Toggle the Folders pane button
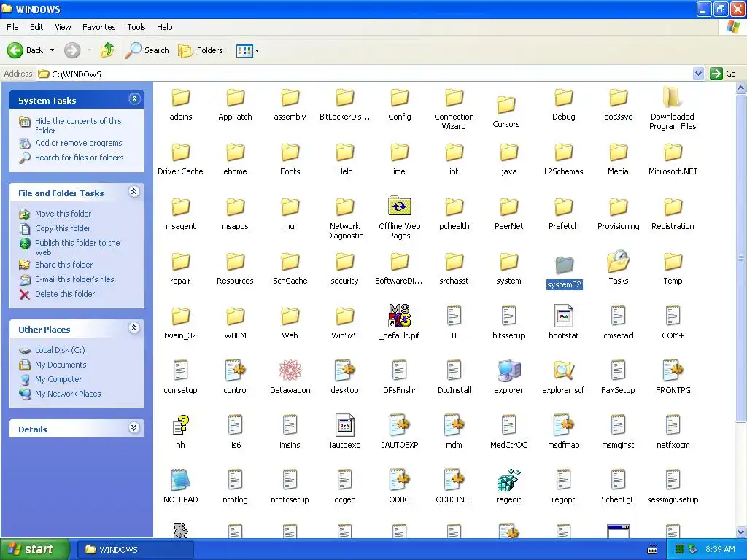Viewport: 747px width, 560px height. point(201,50)
